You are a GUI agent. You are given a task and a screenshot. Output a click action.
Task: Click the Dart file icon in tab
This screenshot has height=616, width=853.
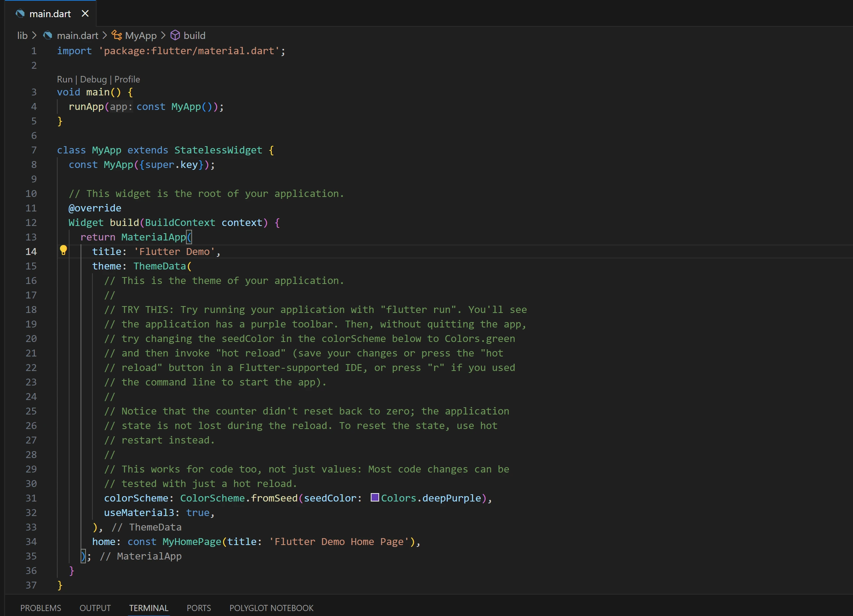click(x=20, y=14)
